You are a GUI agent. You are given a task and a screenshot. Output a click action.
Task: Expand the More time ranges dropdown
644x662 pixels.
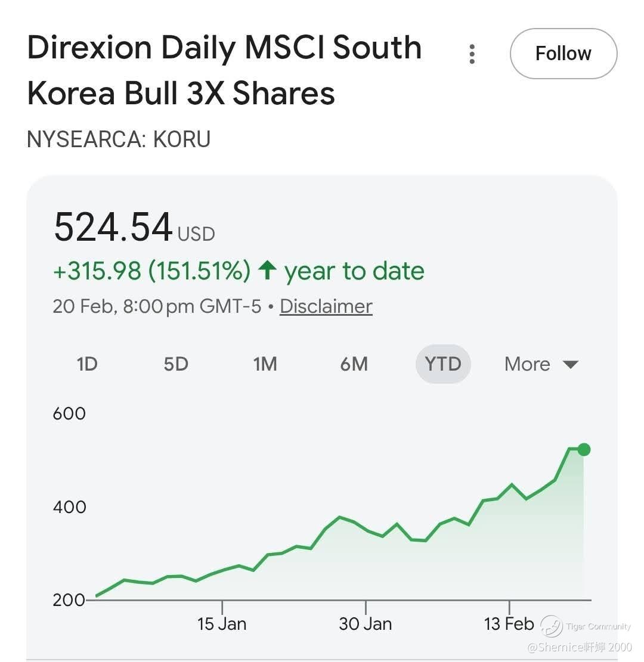pyautogui.click(x=541, y=363)
